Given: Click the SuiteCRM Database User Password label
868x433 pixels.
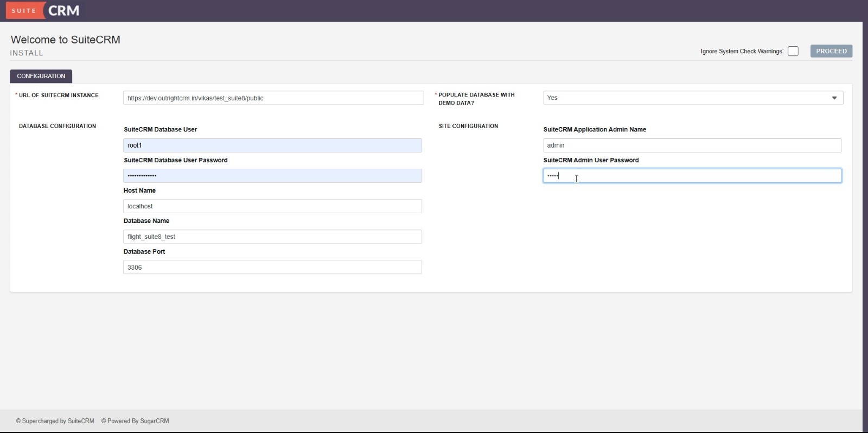Looking at the screenshot, I should pyautogui.click(x=176, y=160).
